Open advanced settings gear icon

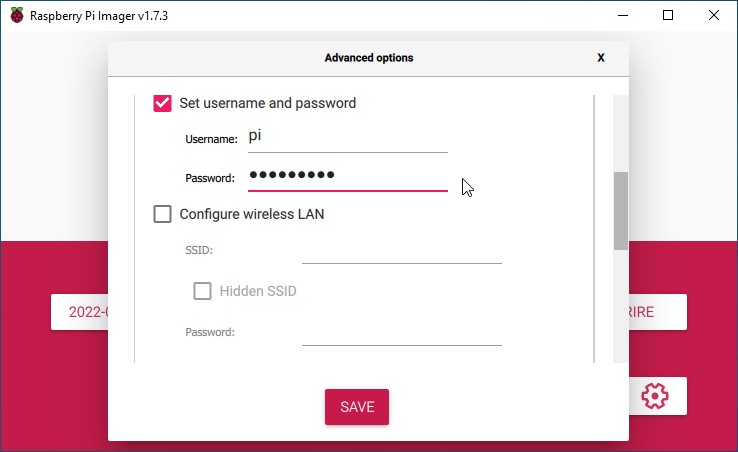click(655, 396)
